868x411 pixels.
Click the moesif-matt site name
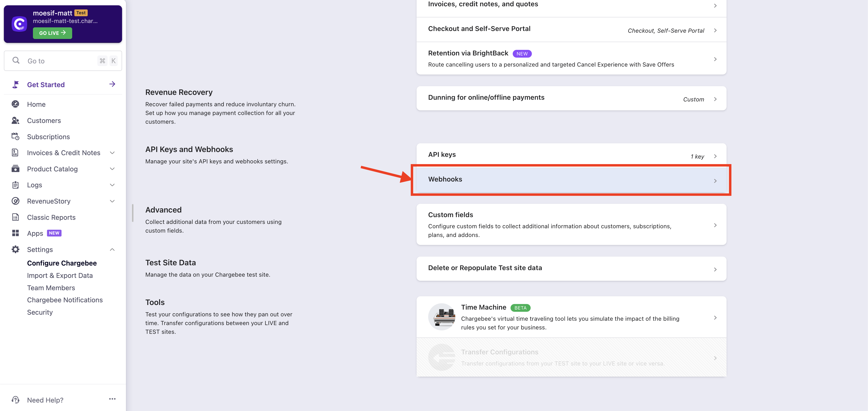(x=52, y=13)
